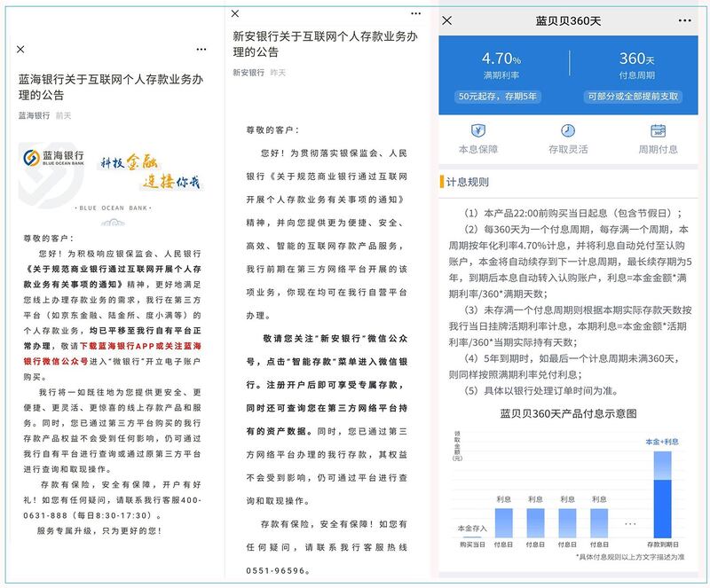
Task: Click the hotline number 0551-96596
Action: (x=276, y=571)
